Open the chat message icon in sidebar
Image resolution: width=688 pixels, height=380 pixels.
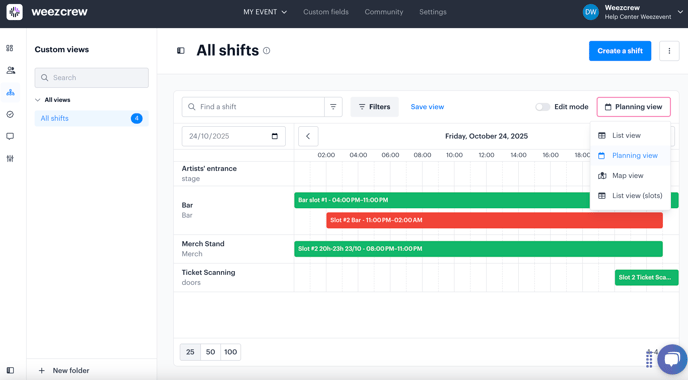[x=10, y=136]
